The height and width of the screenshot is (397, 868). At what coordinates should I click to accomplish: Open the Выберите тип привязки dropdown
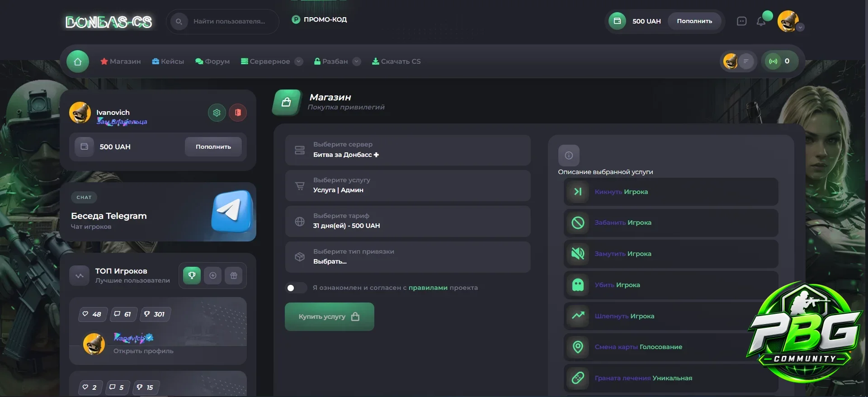pyautogui.click(x=408, y=257)
